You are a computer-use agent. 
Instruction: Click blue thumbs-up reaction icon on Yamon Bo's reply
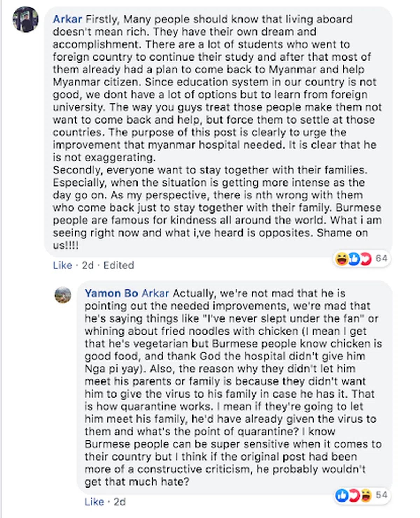pos(342,495)
